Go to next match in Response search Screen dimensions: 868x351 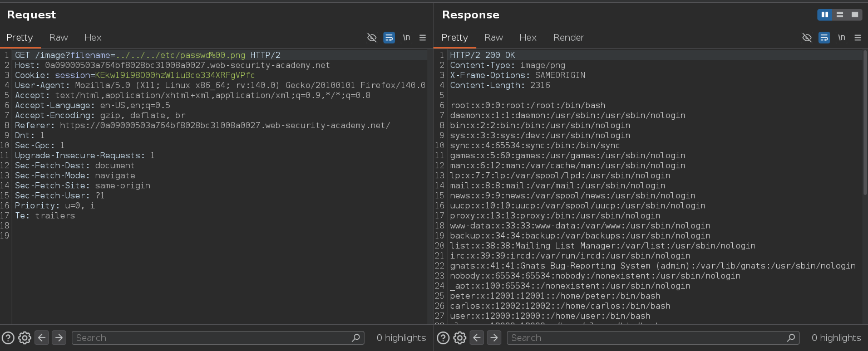pos(494,338)
